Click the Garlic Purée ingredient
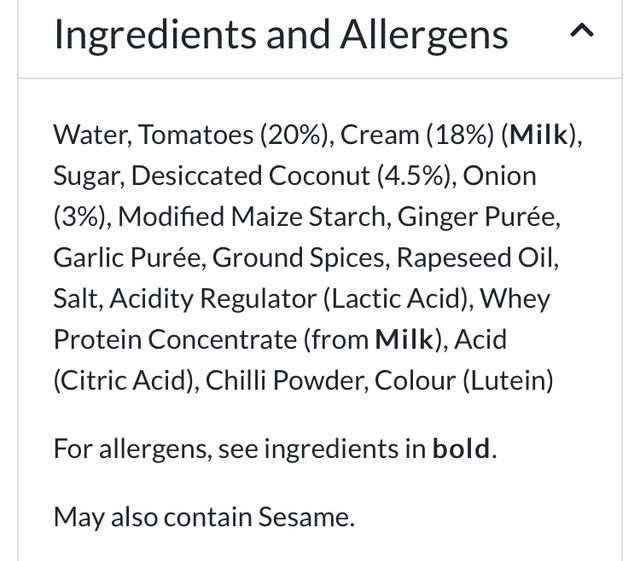The image size is (640, 561). pyautogui.click(x=127, y=258)
